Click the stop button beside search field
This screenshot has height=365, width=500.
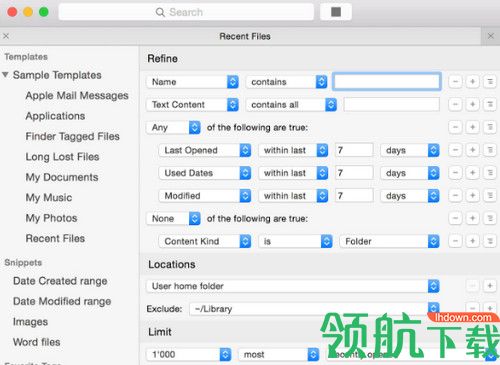(336, 12)
